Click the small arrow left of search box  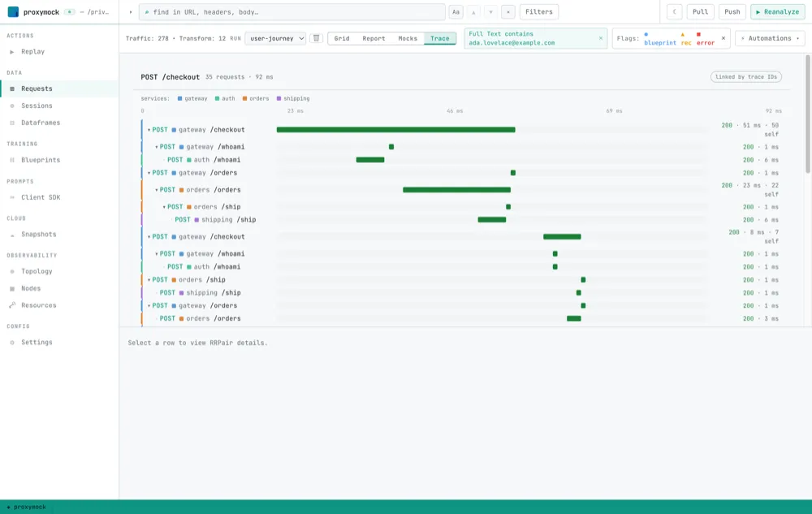131,12
